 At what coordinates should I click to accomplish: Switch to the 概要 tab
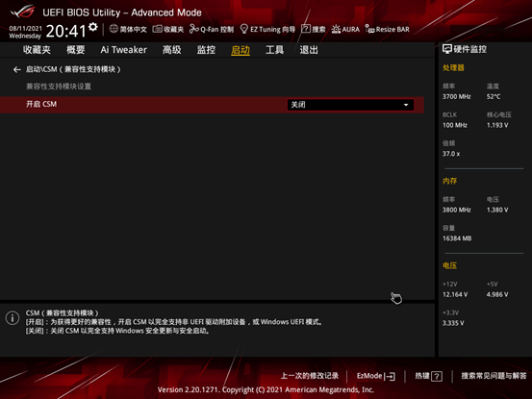(75, 50)
